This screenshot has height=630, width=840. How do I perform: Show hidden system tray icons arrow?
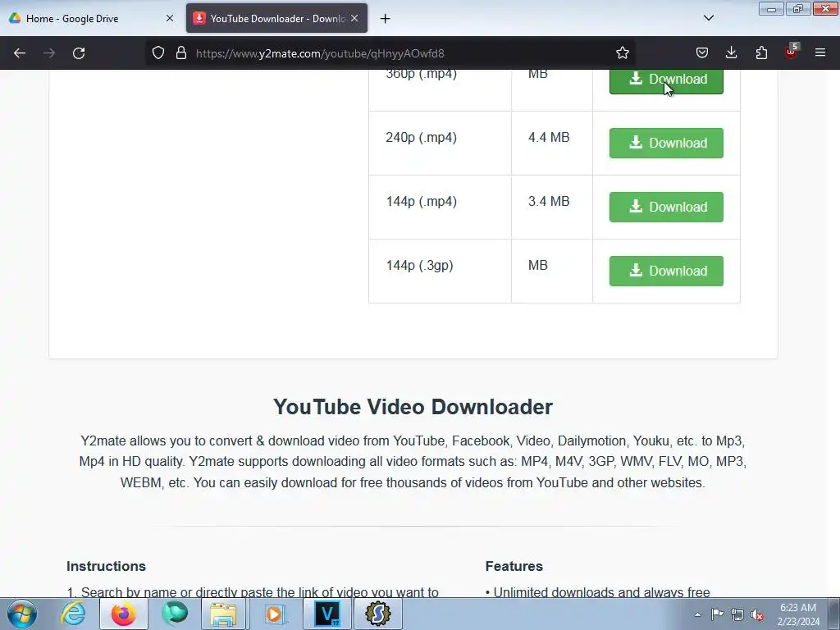point(697,614)
